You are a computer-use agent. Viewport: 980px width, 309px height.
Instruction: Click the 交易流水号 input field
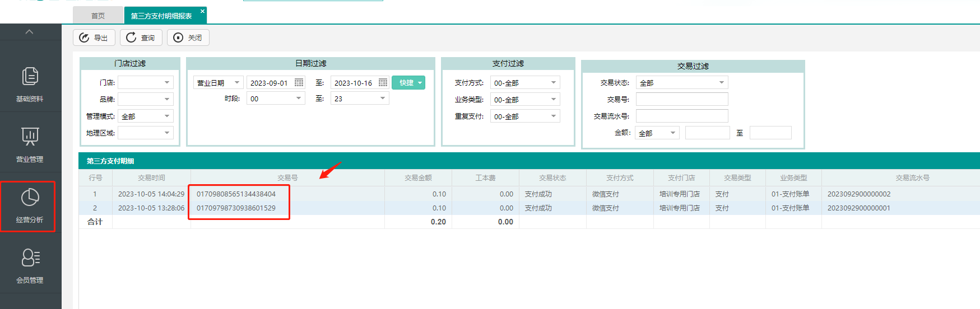click(682, 116)
